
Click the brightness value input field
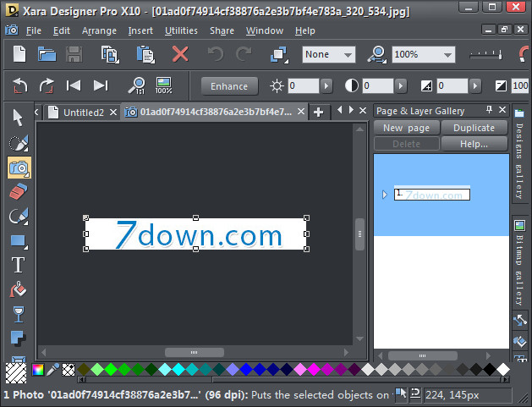tap(303, 85)
